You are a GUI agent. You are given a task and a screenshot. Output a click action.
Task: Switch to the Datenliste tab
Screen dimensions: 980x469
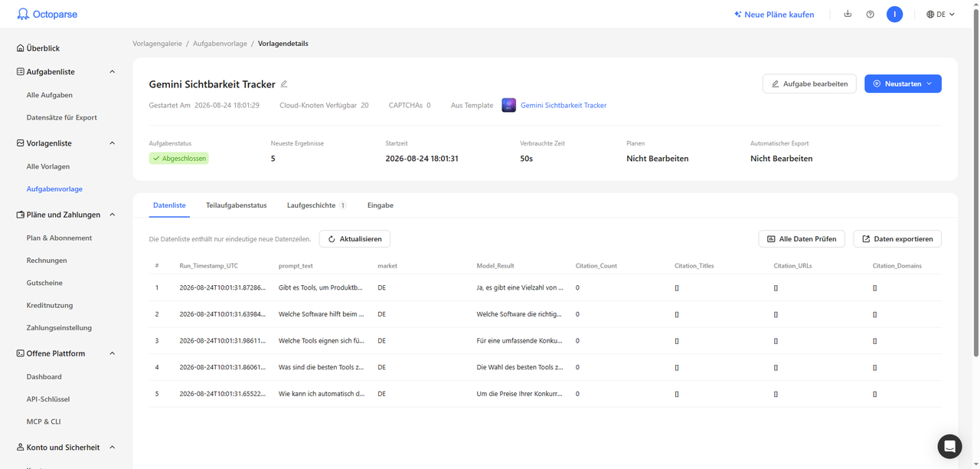tap(169, 205)
